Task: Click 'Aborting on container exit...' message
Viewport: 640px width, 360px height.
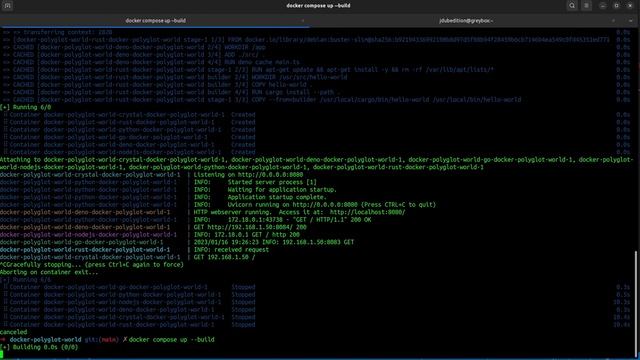Action: tap(49, 272)
